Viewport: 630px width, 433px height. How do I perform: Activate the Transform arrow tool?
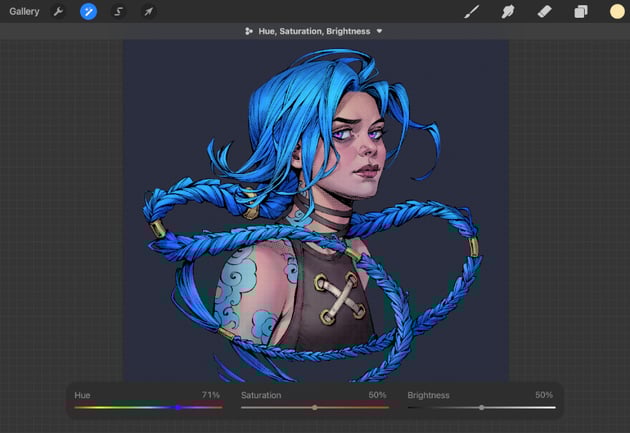tap(149, 12)
